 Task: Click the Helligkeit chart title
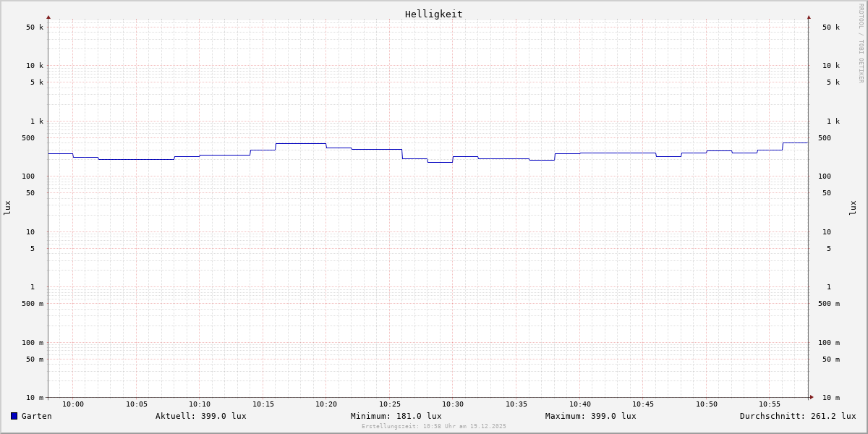pos(433,14)
